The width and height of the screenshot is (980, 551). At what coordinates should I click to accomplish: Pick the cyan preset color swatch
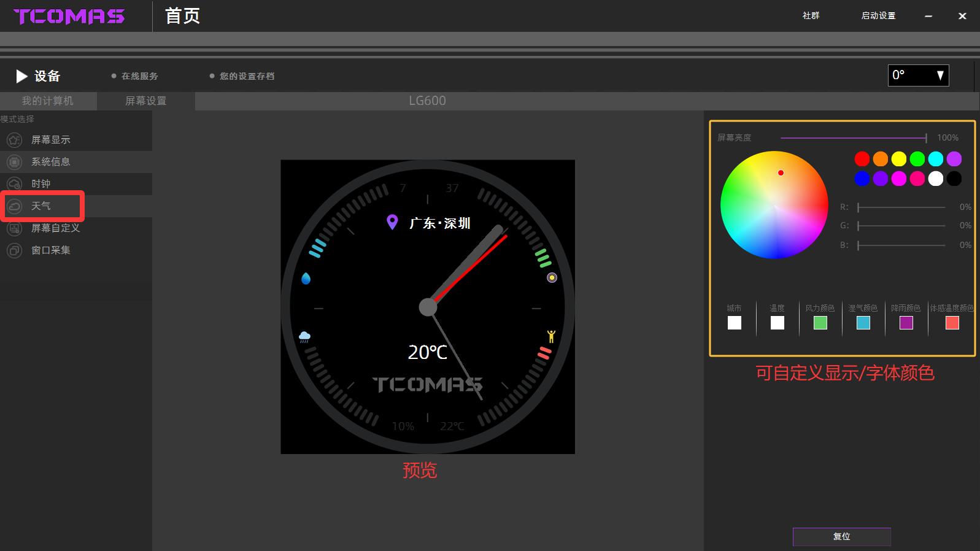pyautogui.click(x=935, y=159)
